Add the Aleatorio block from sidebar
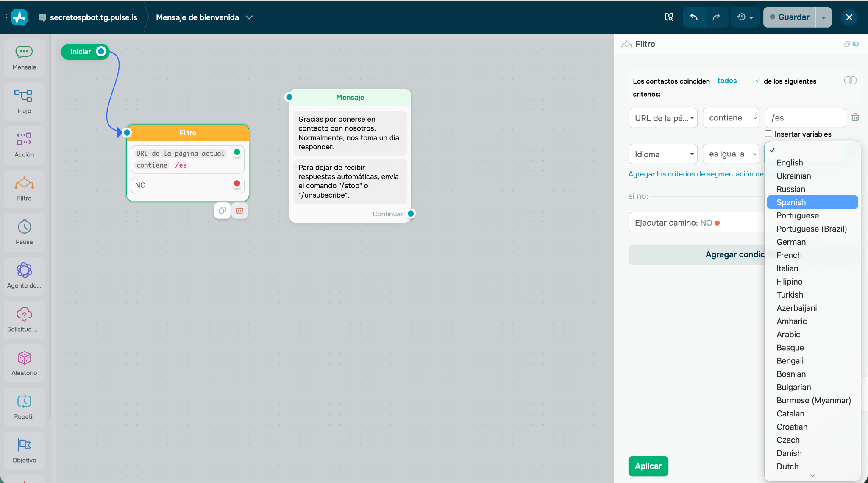868x483 pixels. pyautogui.click(x=24, y=364)
